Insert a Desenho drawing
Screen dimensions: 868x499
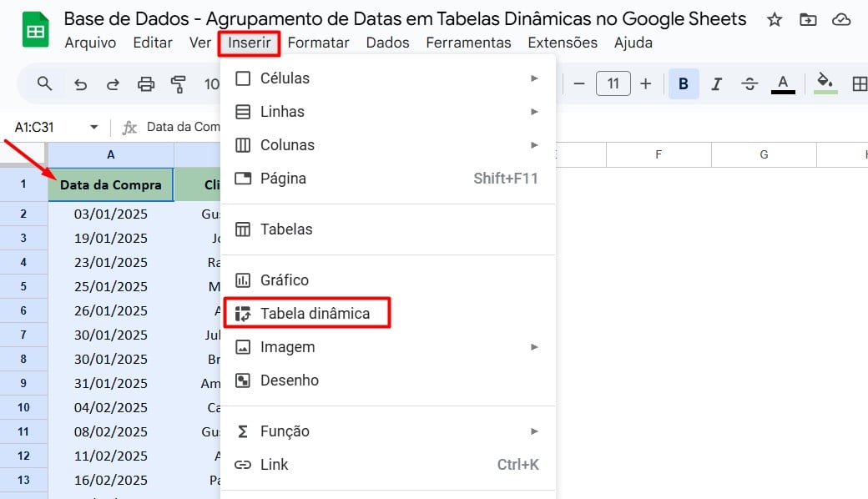click(x=387, y=380)
